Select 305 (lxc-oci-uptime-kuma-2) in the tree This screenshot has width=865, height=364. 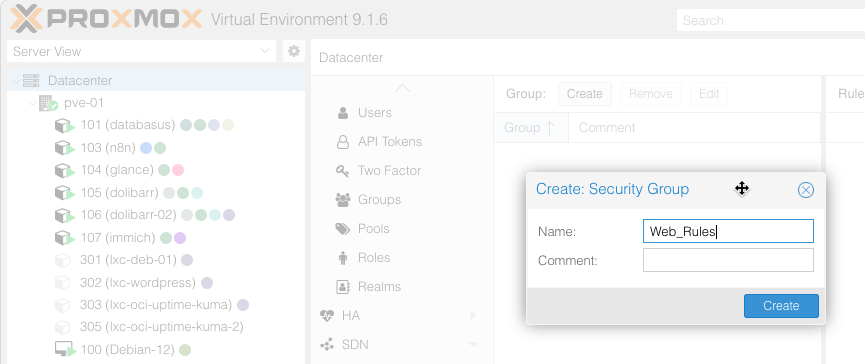click(156, 327)
